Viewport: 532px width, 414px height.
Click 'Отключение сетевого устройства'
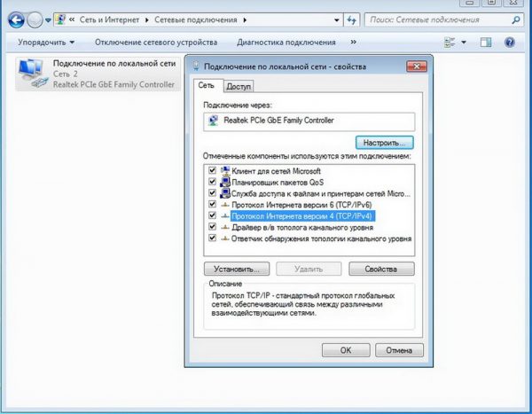(x=156, y=43)
